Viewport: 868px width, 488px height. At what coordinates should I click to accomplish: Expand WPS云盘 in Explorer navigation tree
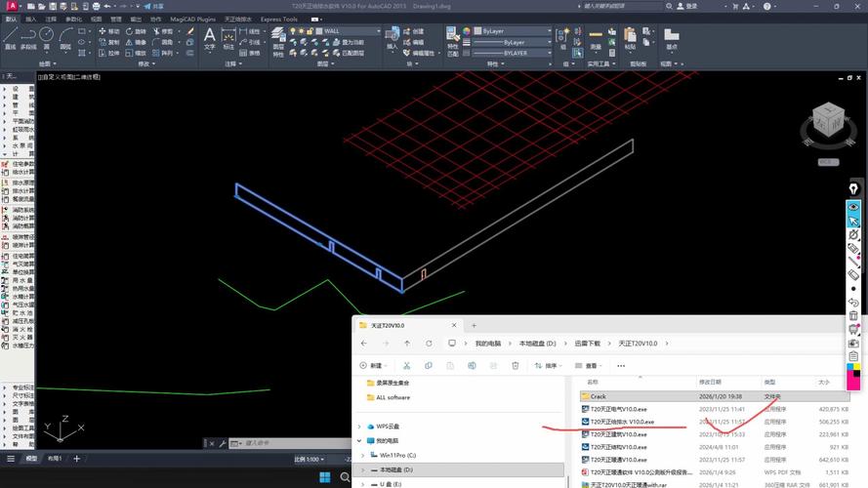(360, 427)
